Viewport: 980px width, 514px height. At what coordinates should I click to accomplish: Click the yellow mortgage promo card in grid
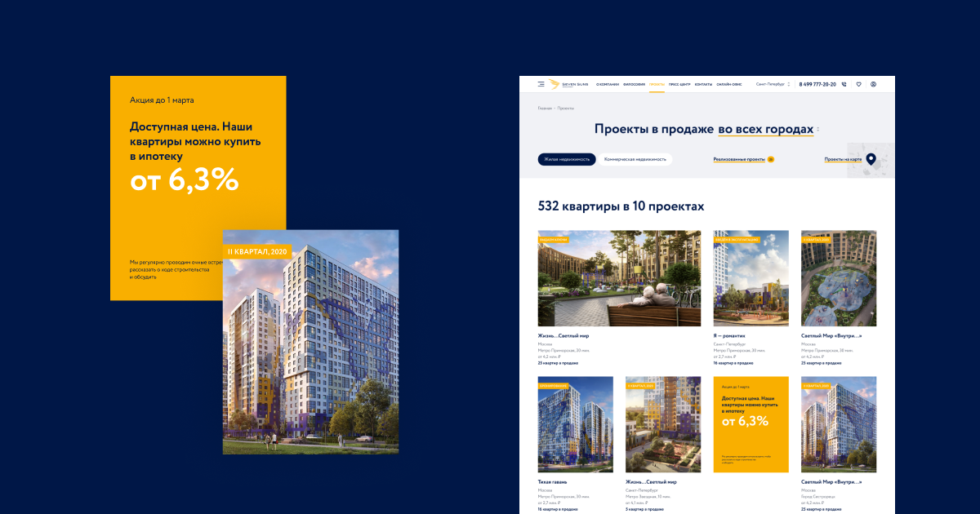(751, 424)
